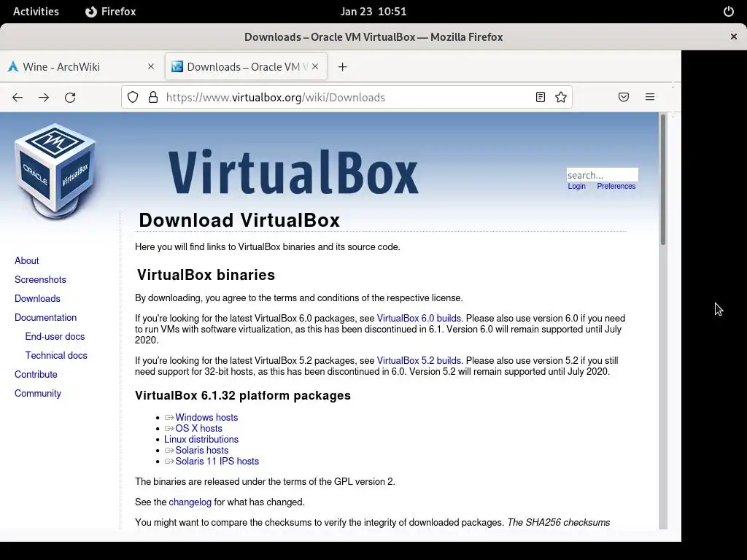Bookmark this page with the star
The image size is (747, 560).
pos(561,97)
